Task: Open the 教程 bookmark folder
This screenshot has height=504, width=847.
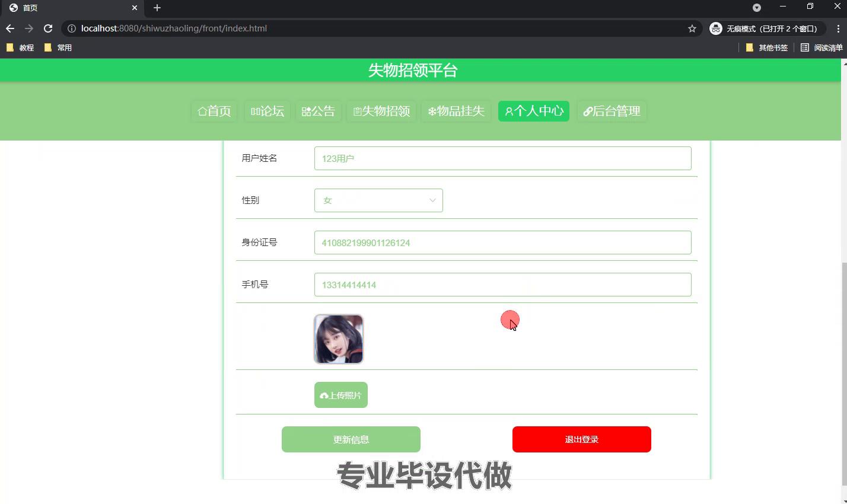Action: pyautogui.click(x=20, y=47)
